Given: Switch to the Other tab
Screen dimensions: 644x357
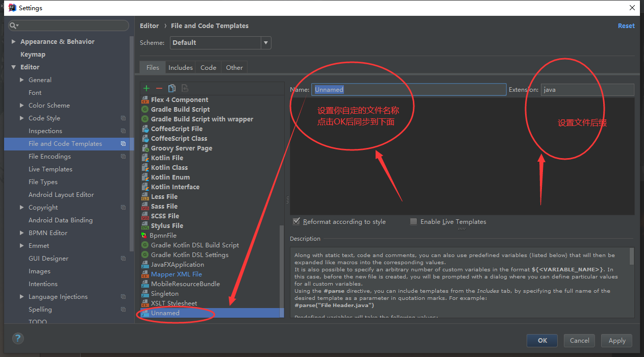Looking at the screenshot, I should coord(234,67).
